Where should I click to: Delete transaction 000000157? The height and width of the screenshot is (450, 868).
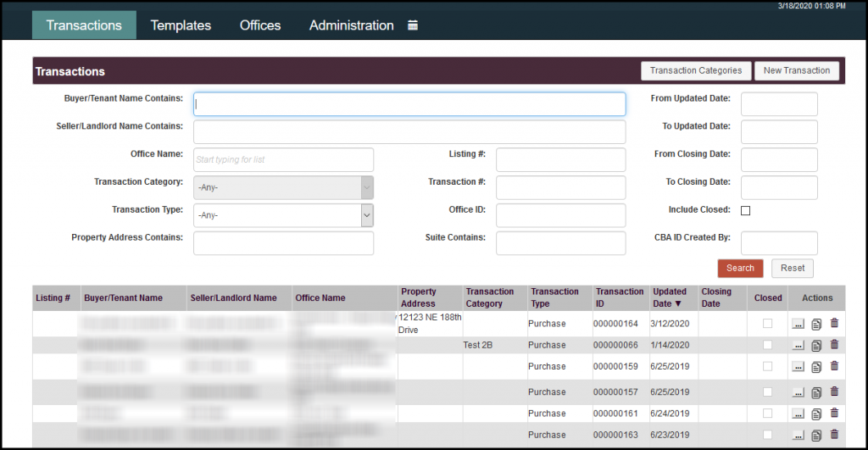834,392
